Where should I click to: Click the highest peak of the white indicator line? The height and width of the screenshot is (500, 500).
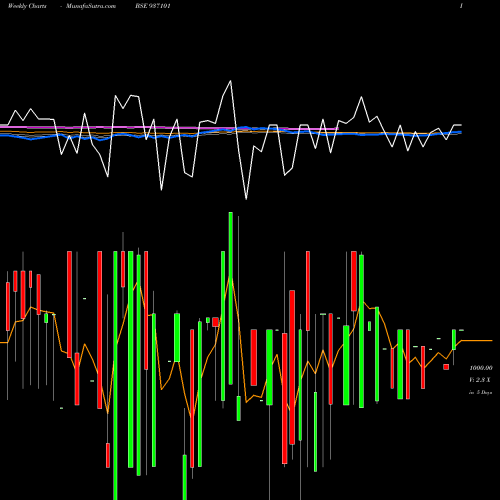230,81
